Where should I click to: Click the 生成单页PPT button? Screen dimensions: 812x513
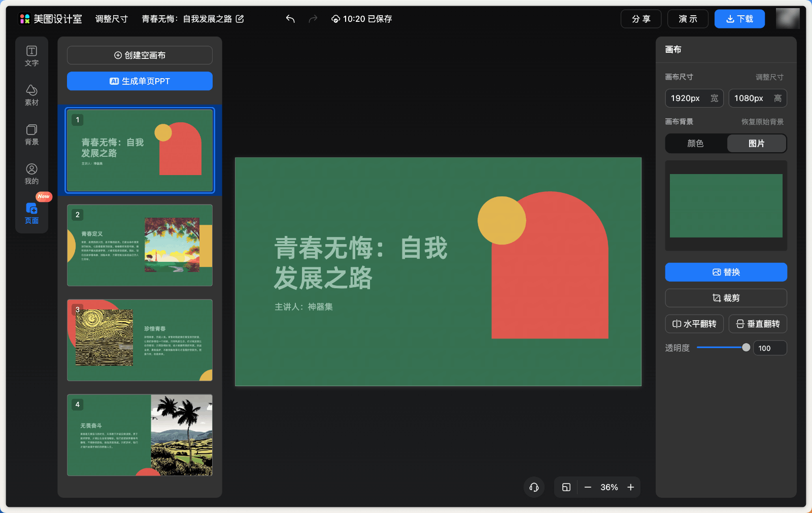coord(140,81)
